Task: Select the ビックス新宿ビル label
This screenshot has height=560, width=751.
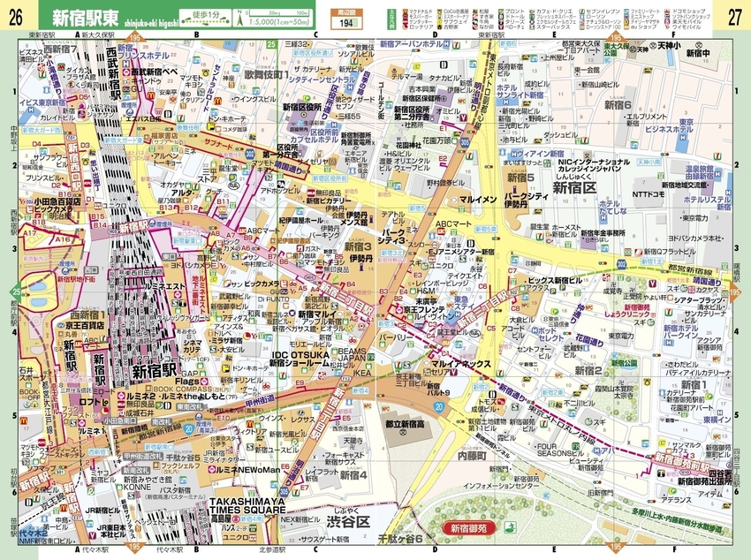Action: tap(555, 281)
